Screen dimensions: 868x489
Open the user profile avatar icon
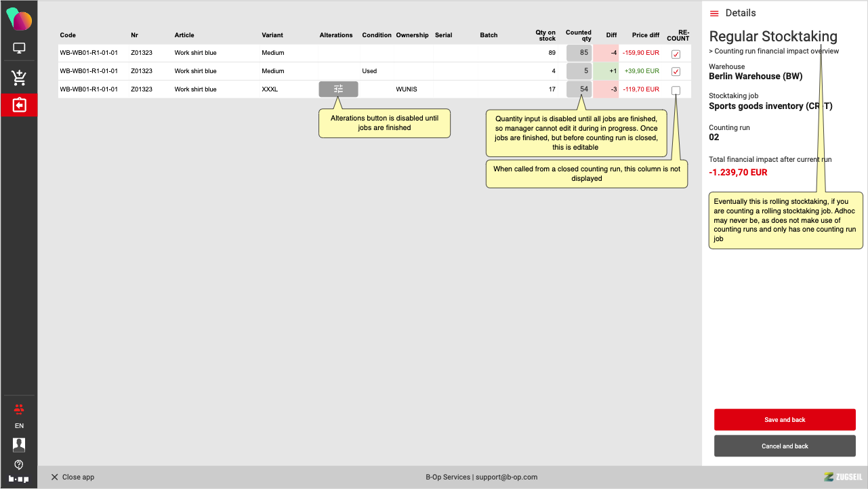[19, 444]
